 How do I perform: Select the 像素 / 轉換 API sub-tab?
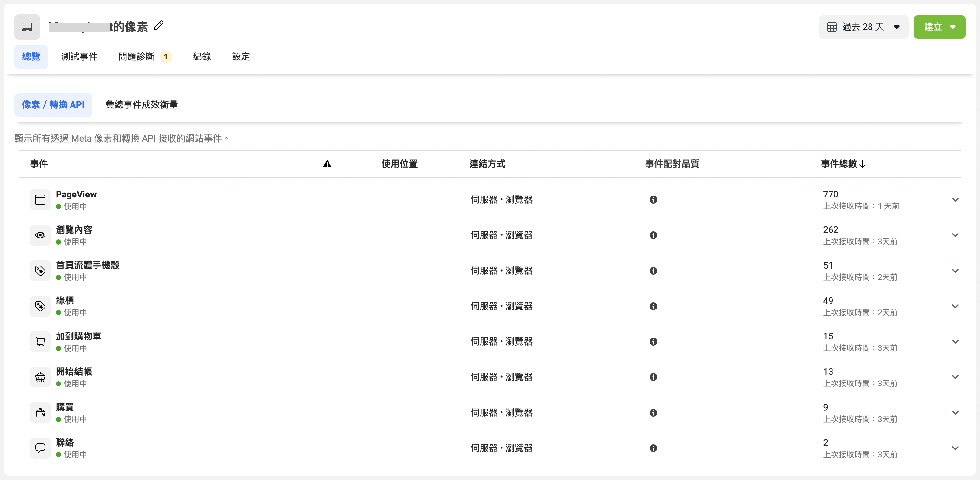pos(53,105)
